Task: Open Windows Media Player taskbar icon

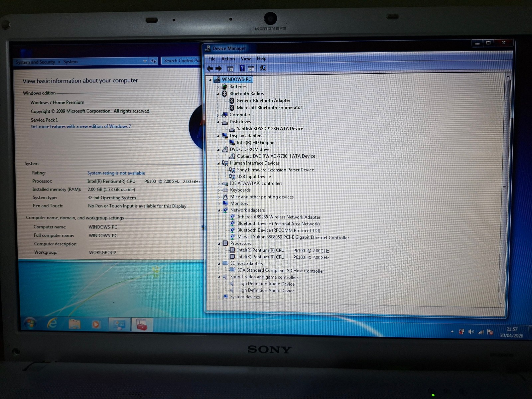Action: pos(96,324)
